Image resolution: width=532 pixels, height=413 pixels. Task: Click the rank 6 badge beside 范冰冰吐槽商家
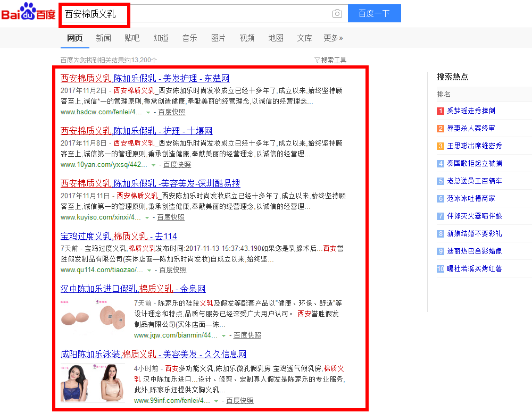tap(440, 199)
